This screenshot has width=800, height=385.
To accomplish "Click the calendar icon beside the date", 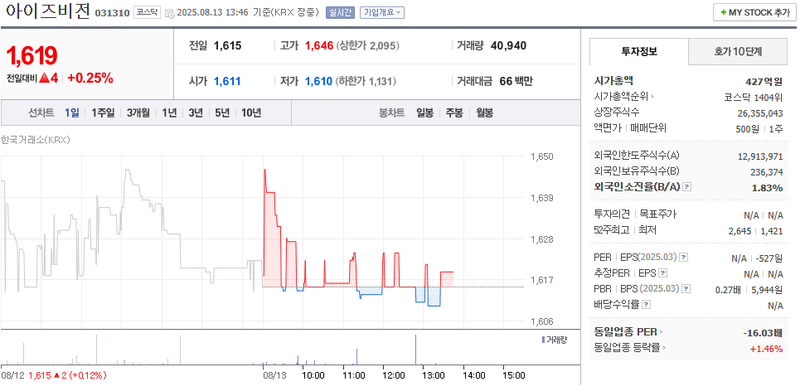I will pos(169,13).
